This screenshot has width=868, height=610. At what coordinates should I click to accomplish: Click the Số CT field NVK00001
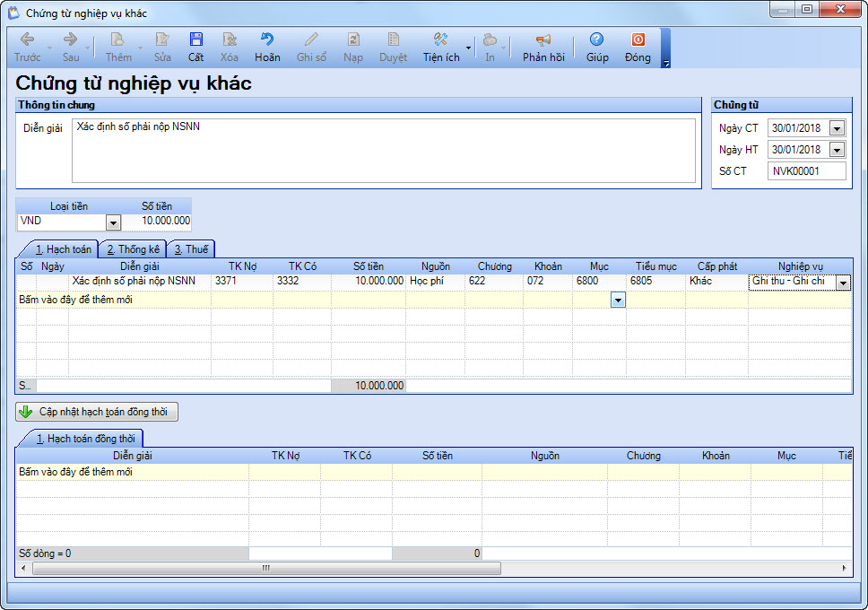806,171
